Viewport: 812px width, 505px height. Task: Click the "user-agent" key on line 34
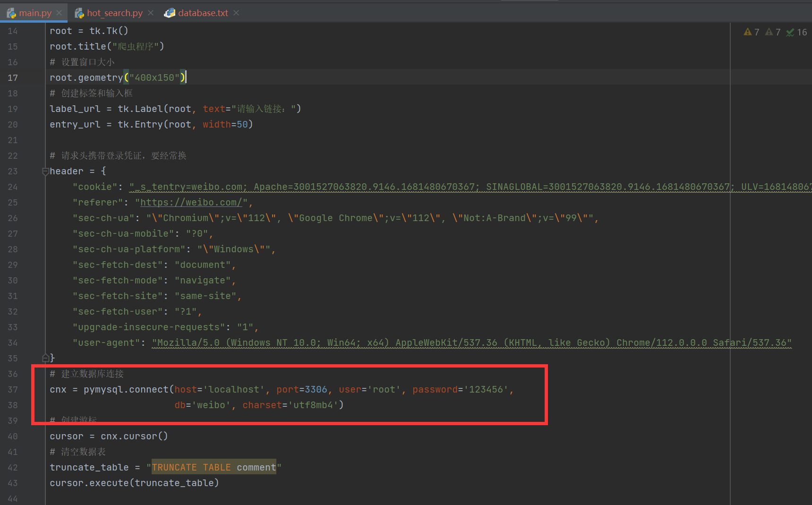coord(106,342)
